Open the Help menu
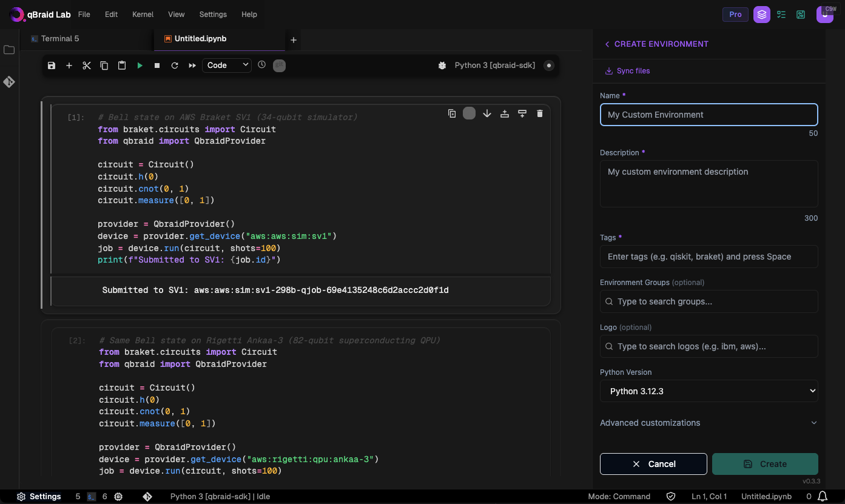Screen dimensions: 845x504 click(x=249, y=14)
